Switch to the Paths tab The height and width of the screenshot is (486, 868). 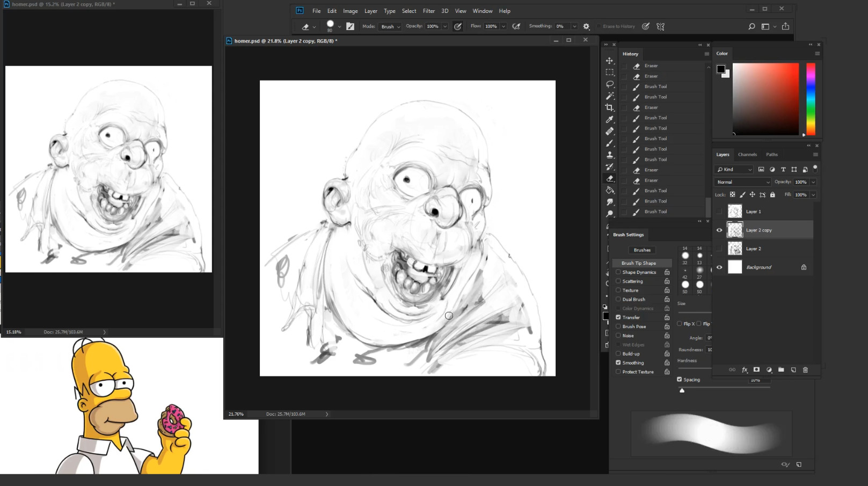tap(771, 154)
